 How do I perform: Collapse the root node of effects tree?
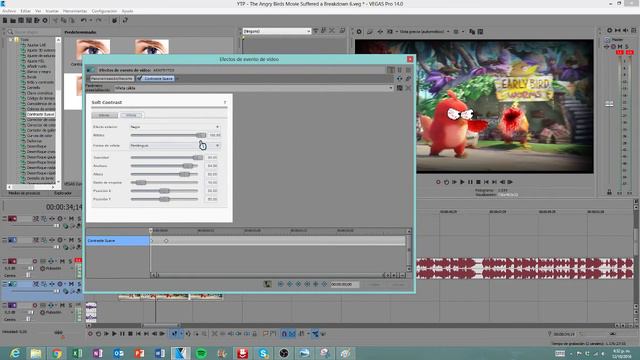[11, 40]
